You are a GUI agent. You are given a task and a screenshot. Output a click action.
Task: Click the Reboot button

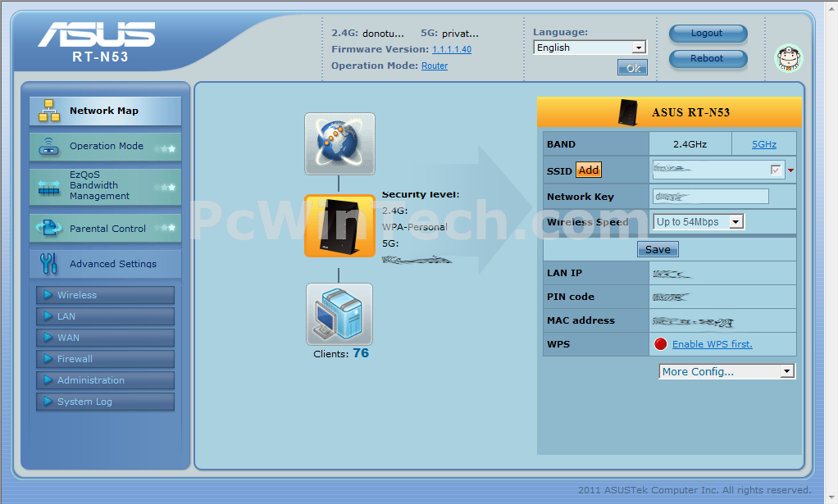click(x=708, y=58)
